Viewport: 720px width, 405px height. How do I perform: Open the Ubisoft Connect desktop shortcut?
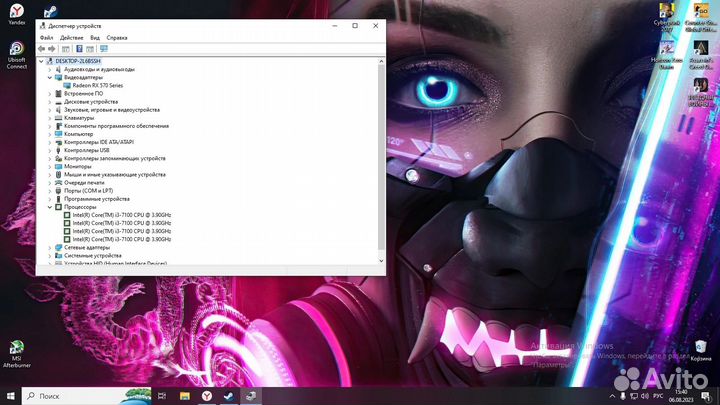pyautogui.click(x=17, y=50)
